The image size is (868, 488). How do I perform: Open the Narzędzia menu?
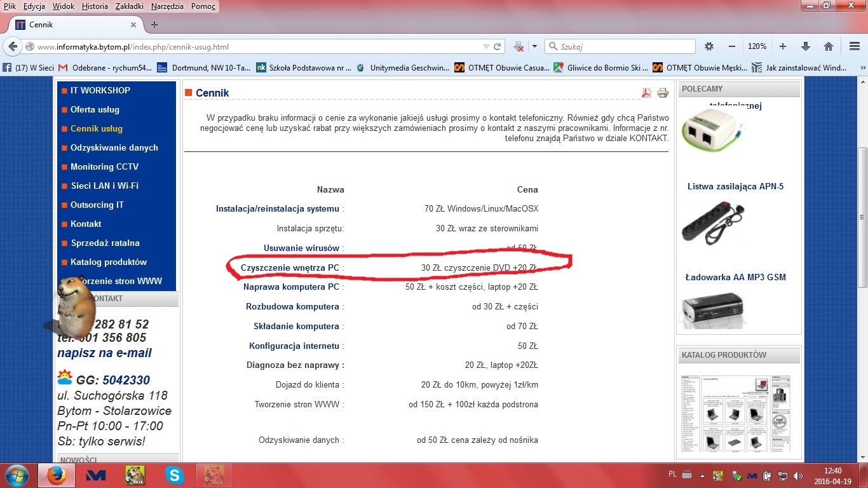167,6
